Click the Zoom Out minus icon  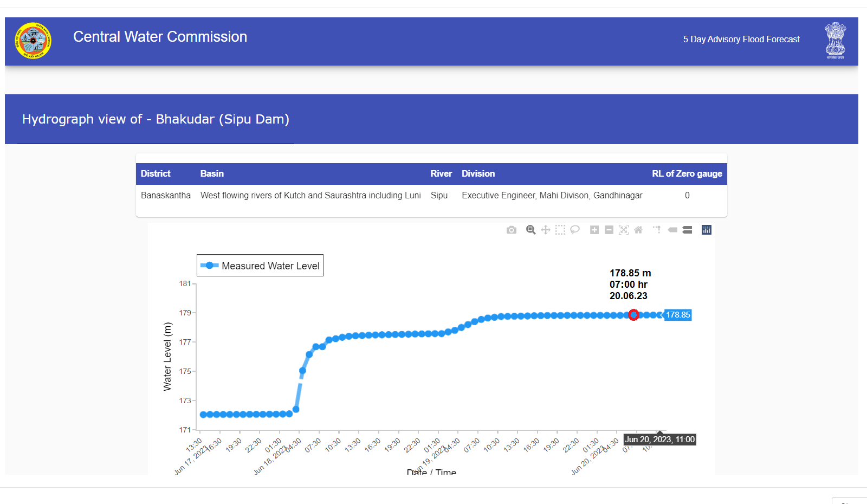609,230
